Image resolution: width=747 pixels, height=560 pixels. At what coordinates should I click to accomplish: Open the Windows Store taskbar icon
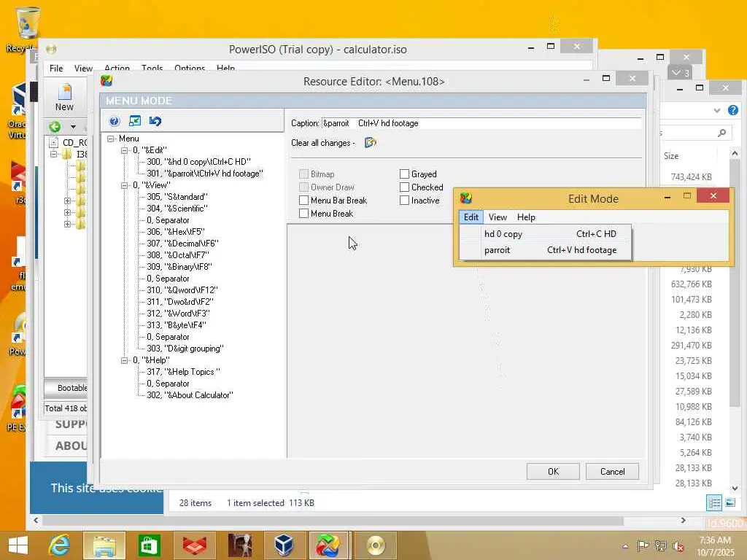point(149,545)
